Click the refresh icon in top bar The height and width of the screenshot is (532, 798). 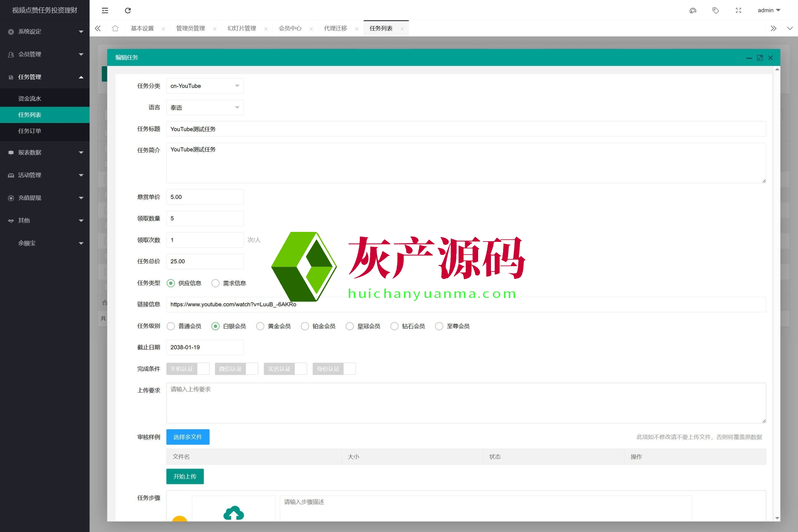127,11
